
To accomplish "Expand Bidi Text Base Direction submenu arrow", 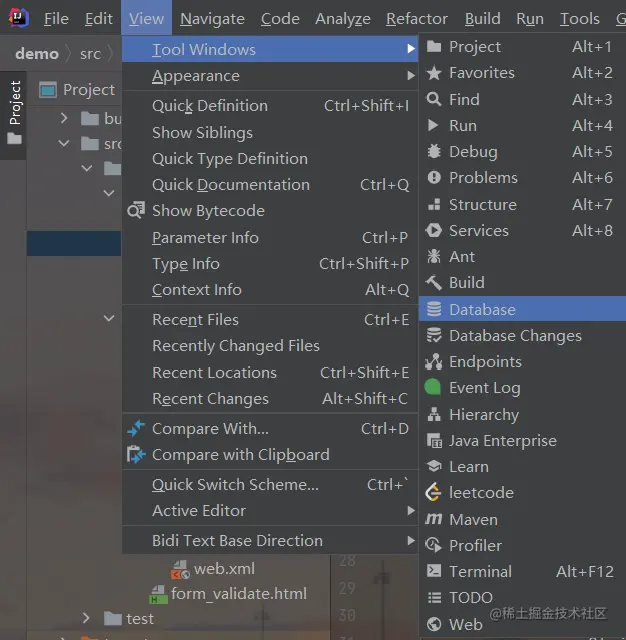I will (411, 540).
